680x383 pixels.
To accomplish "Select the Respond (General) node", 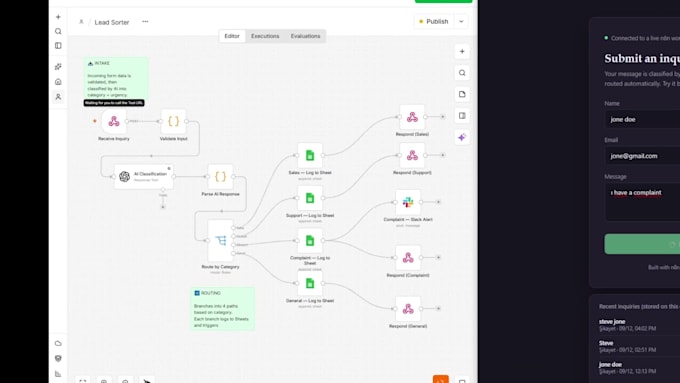I will coord(408,309).
